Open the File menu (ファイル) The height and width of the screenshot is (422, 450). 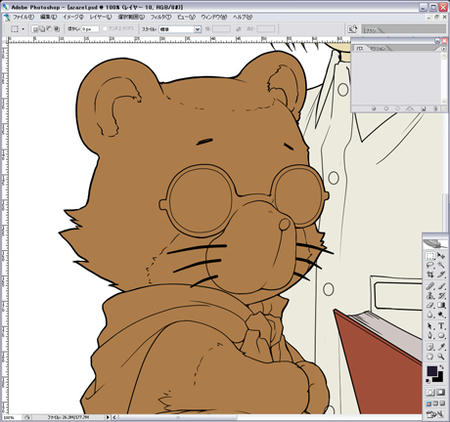click(x=23, y=17)
